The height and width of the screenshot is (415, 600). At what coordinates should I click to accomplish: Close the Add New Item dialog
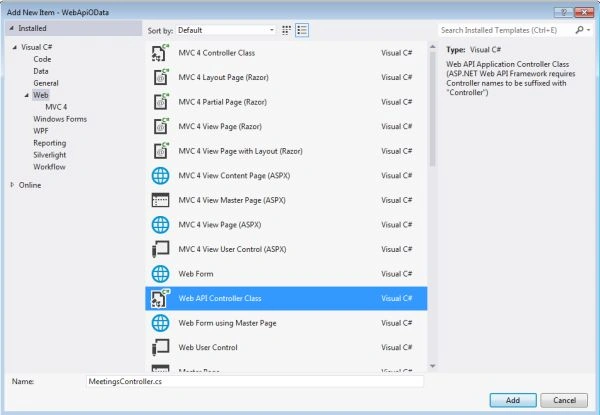pyautogui.click(x=584, y=12)
